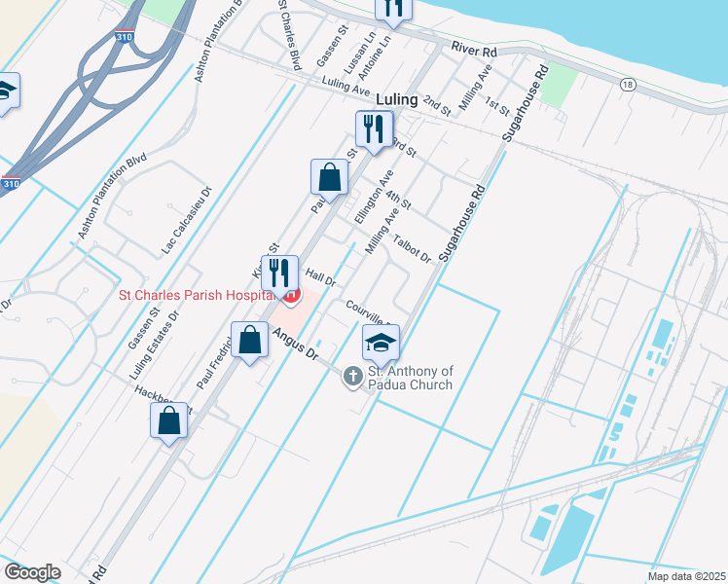Click the school marker near Courville Dr
Screen dimensions: 728x584
tap(381, 344)
